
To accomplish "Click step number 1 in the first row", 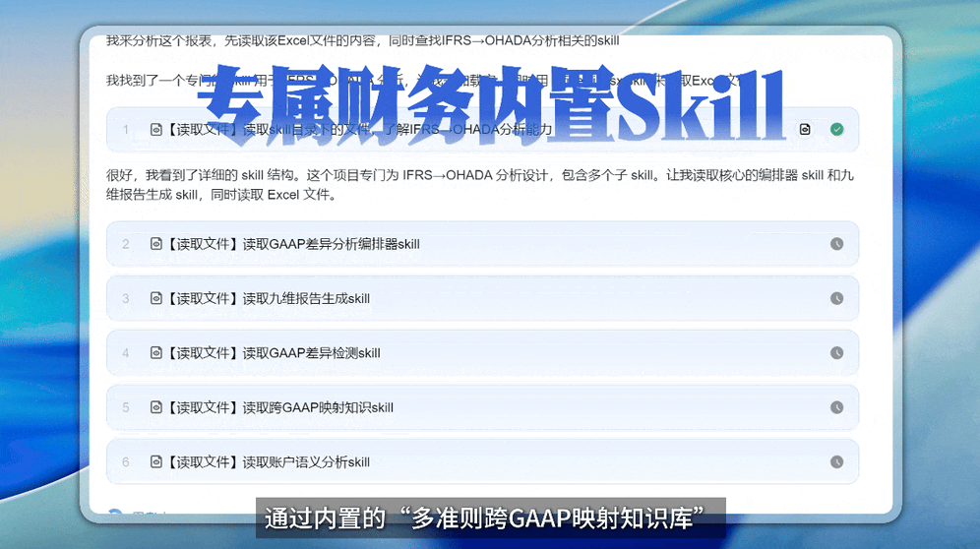I will pos(126,130).
